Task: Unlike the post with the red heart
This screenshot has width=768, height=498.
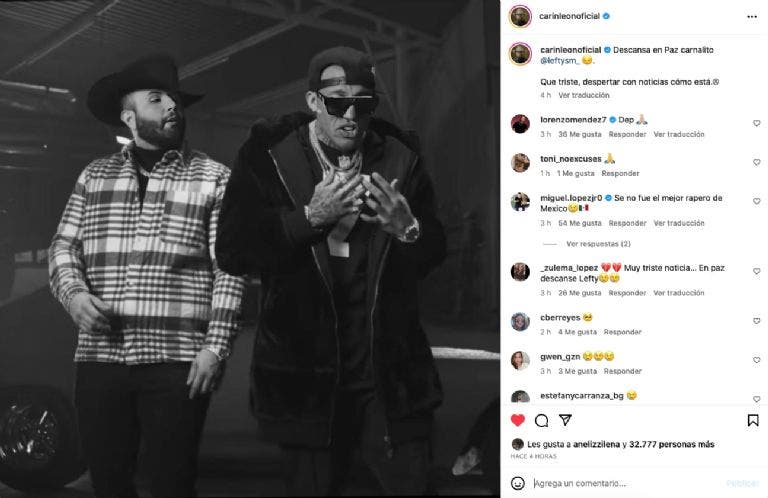Action: (x=518, y=420)
